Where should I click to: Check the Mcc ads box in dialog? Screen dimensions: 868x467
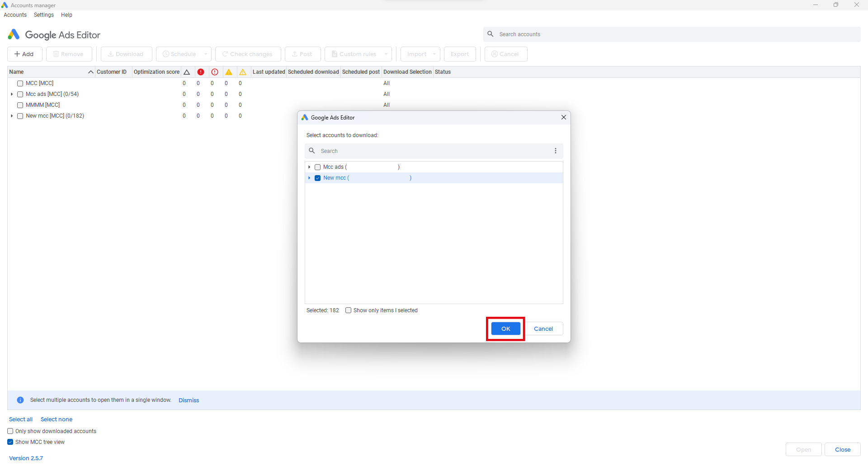(x=317, y=167)
